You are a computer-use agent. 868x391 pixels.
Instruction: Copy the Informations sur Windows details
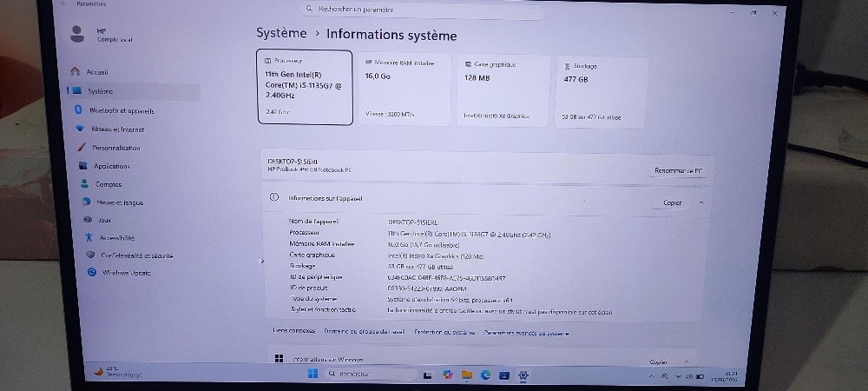click(658, 362)
